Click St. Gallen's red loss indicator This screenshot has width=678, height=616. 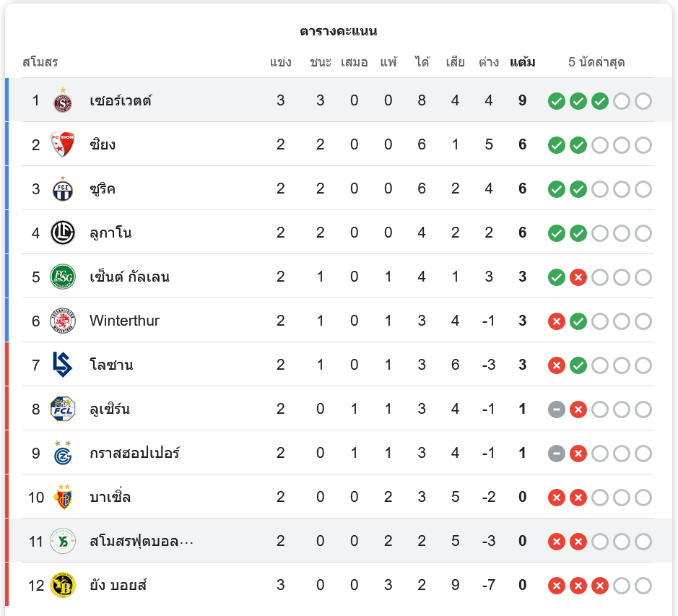578,277
